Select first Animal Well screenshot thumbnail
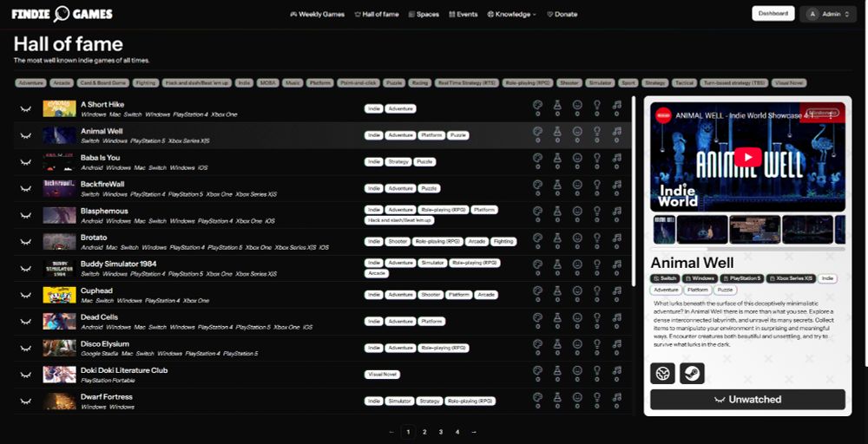The height and width of the screenshot is (444, 868). [664, 230]
